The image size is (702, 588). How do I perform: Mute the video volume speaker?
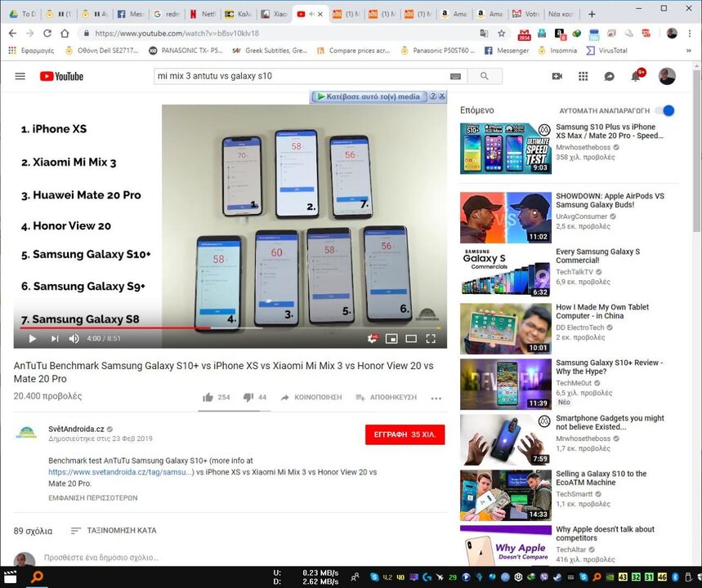pyautogui.click(x=74, y=339)
